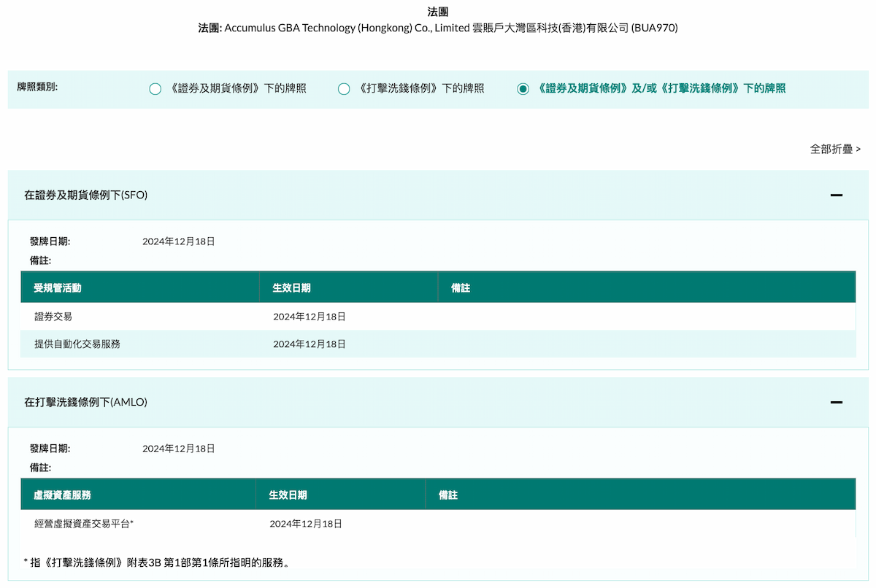Image resolution: width=876 pixels, height=588 pixels.
Task: Click the 生效日期 header in AMLO table
Action: click(x=341, y=495)
